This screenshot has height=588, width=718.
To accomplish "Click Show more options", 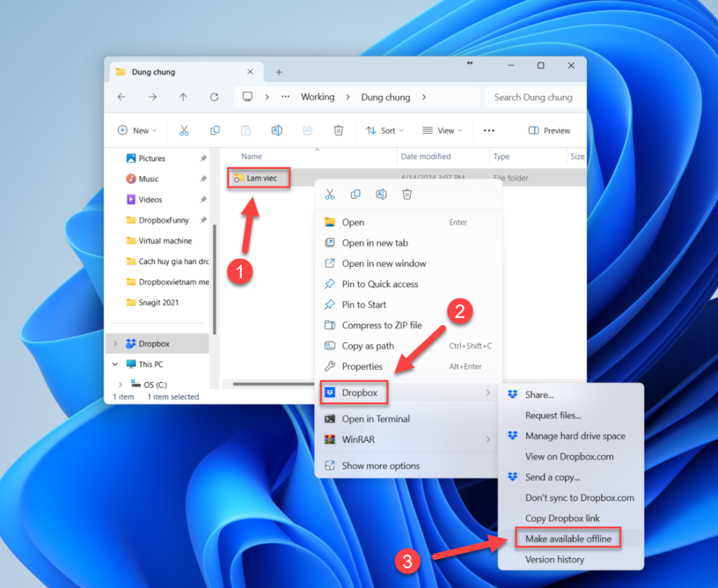I will click(409, 466).
